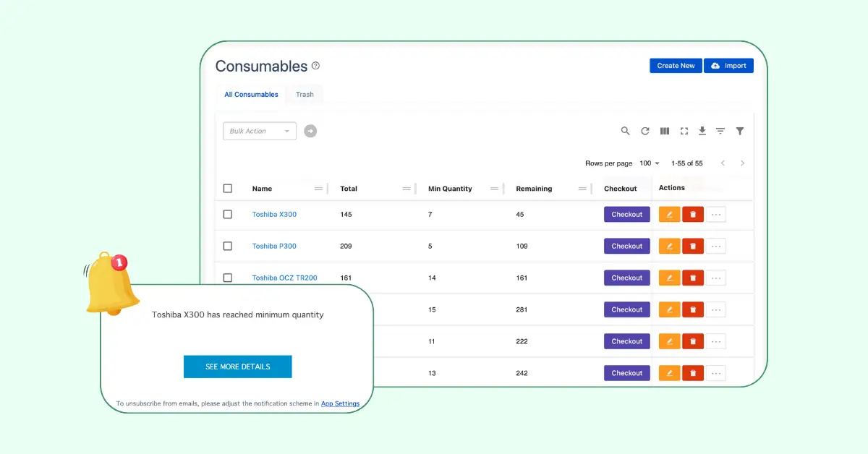Open more actions for Toshiba X300
868x454 pixels.
click(x=716, y=214)
